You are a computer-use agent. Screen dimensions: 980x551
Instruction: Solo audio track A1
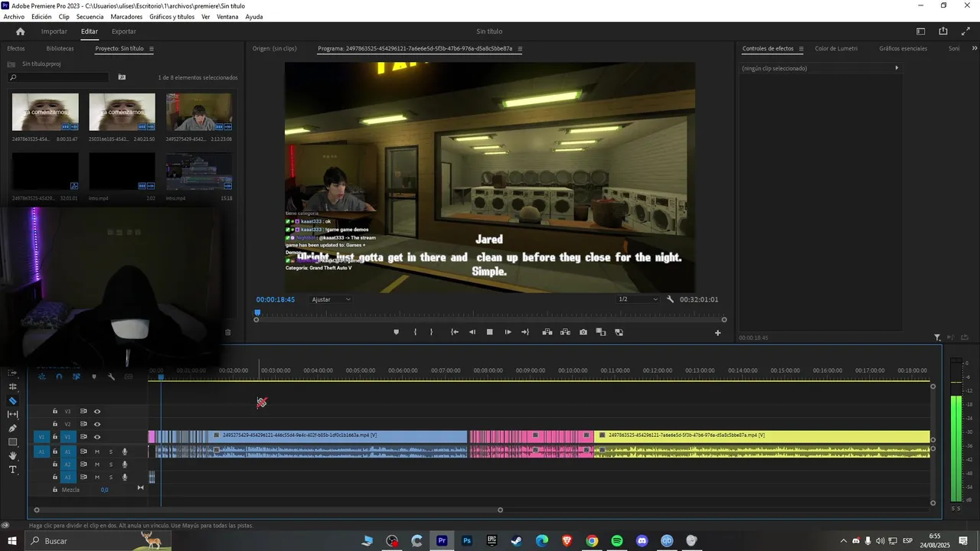[110, 452]
